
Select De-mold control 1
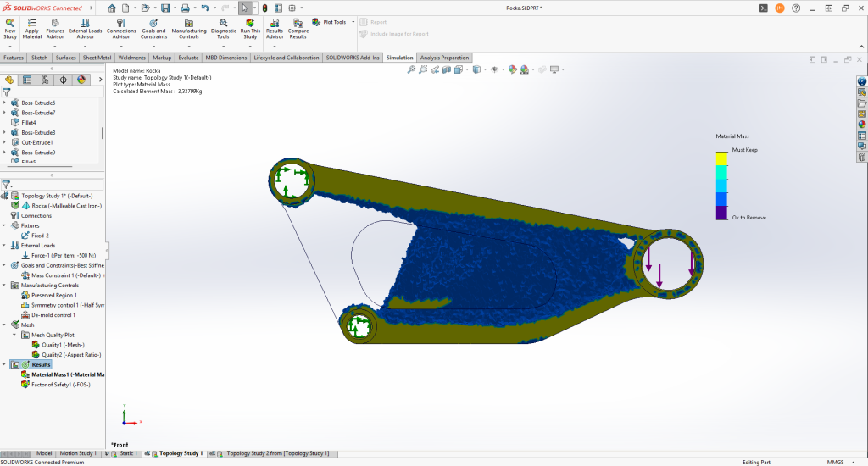(53, 315)
